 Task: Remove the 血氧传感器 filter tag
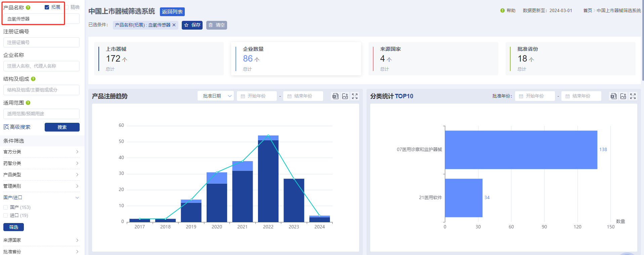click(174, 25)
